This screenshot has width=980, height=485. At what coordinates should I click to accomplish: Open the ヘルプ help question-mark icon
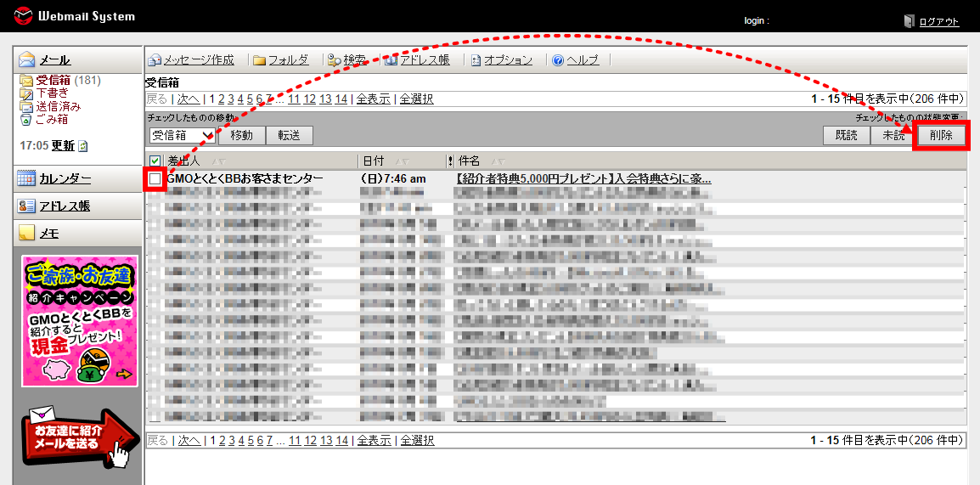point(558,60)
